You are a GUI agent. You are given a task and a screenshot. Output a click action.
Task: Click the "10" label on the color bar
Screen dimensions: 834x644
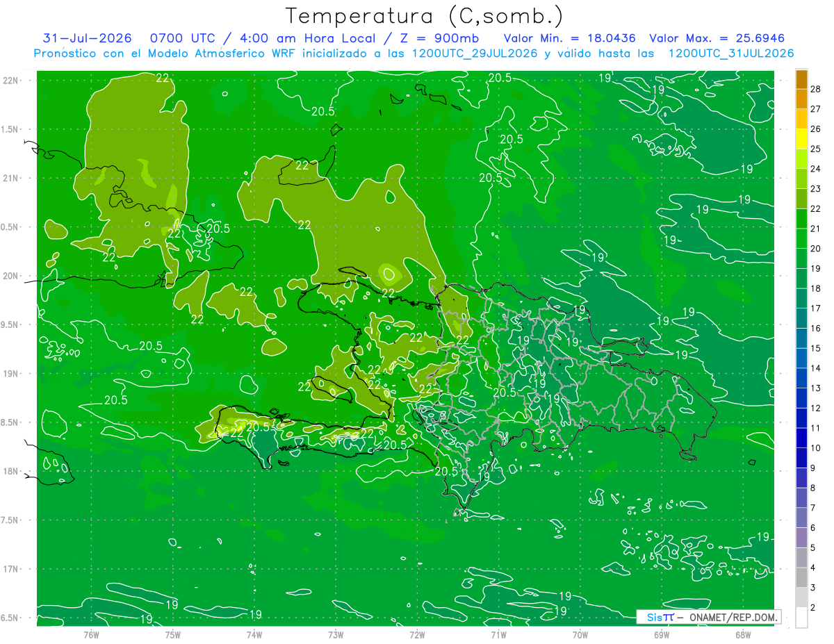click(x=816, y=448)
